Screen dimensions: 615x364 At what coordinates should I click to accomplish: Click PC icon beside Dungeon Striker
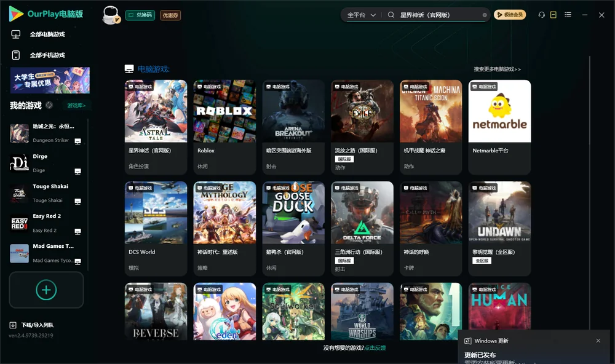click(x=77, y=141)
